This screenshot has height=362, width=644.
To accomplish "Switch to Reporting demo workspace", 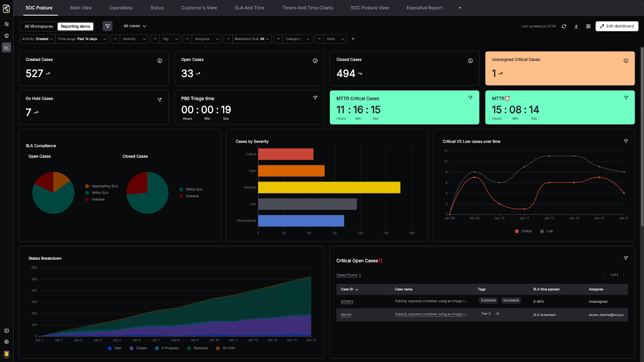I will pyautogui.click(x=75, y=27).
